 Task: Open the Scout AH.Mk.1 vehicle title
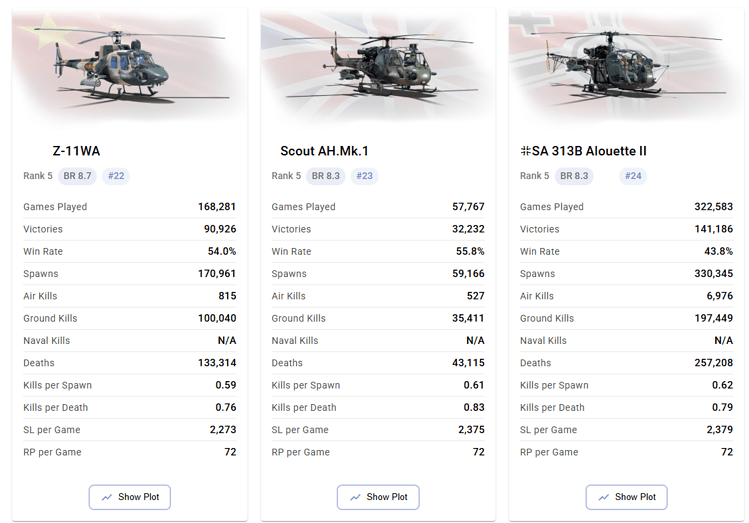point(325,151)
